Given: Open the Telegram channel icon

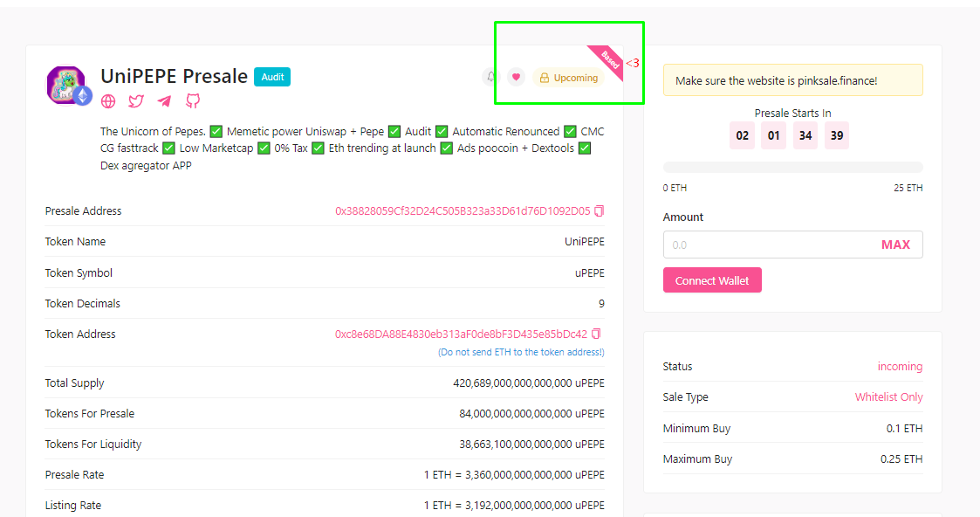Looking at the screenshot, I should coord(164,101).
